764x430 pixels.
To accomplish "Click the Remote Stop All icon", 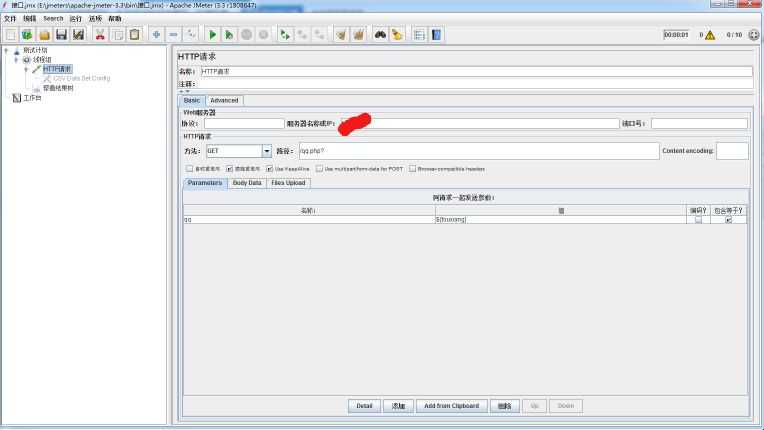I will (x=302, y=35).
